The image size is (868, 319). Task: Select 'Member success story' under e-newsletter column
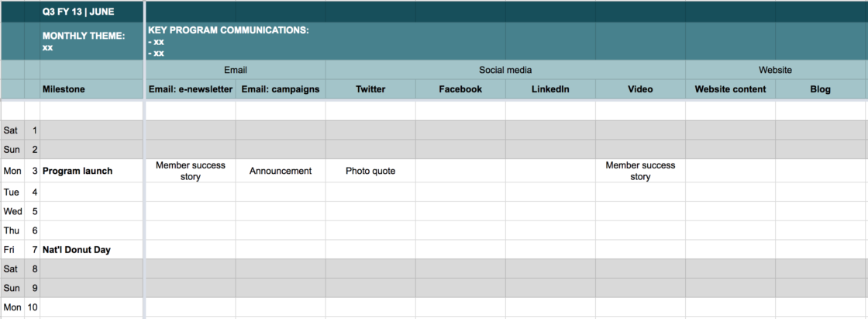[x=191, y=171]
